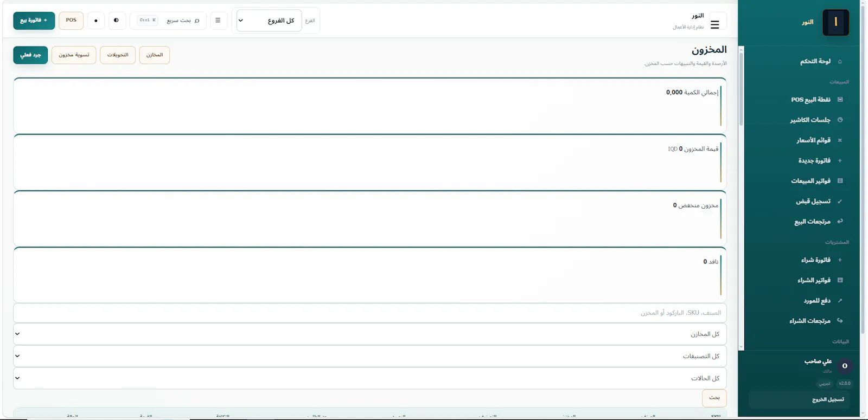The image size is (868, 420).
Task: Click the item, SKU, barcode search field
Action: [x=370, y=313]
